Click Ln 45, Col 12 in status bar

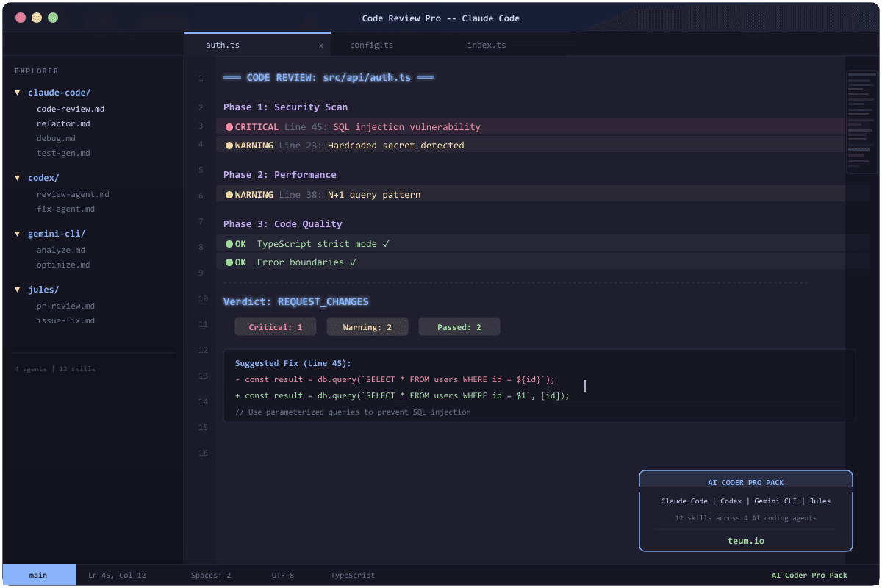pos(117,575)
